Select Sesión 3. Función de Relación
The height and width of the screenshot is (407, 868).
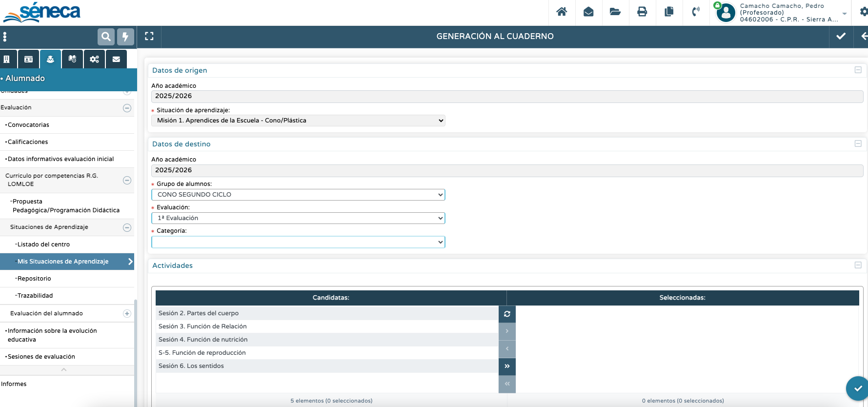[x=202, y=326]
